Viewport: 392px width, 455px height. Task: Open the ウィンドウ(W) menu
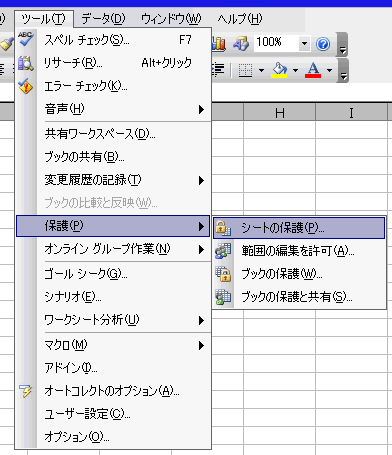pyautogui.click(x=171, y=18)
